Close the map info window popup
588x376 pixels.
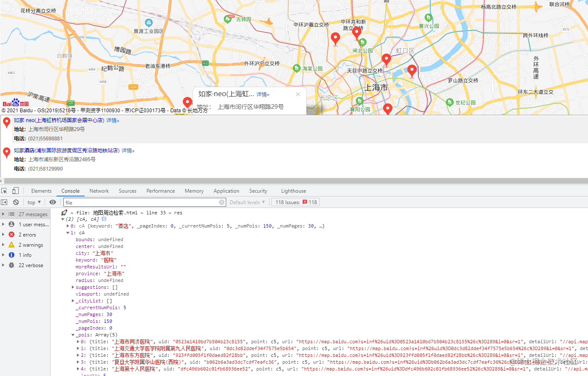[298, 94]
